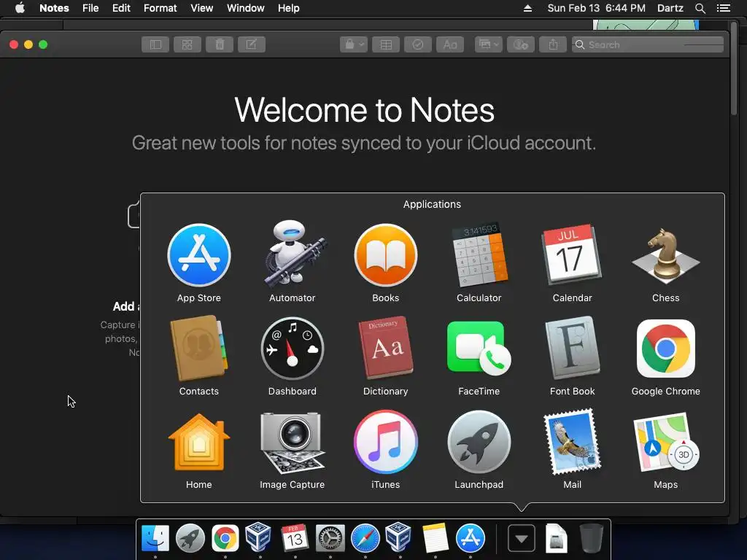This screenshot has height=560, width=747.
Task: Open System Preferences in the Dock
Action: pos(330,538)
